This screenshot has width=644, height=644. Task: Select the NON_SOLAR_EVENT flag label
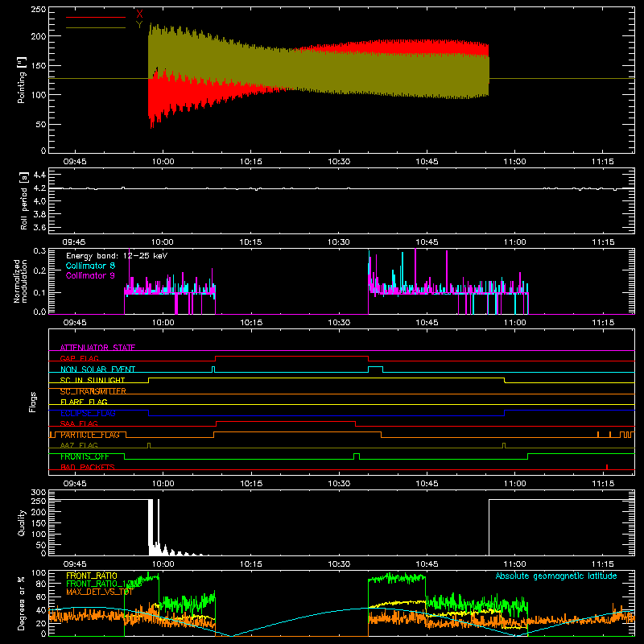(x=97, y=369)
